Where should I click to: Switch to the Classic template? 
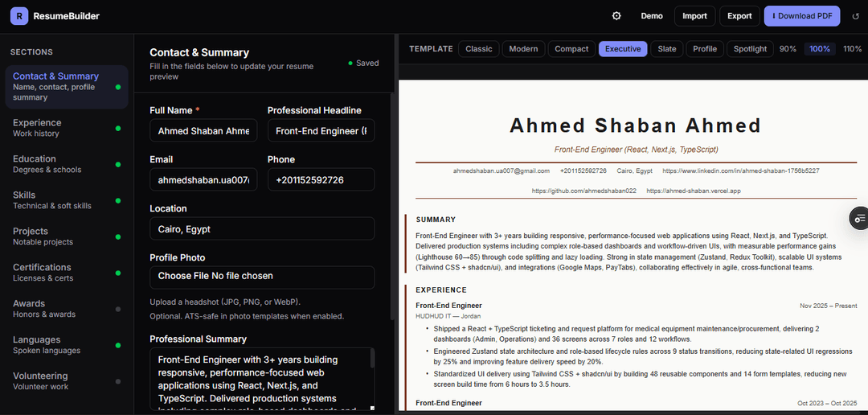(479, 49)
